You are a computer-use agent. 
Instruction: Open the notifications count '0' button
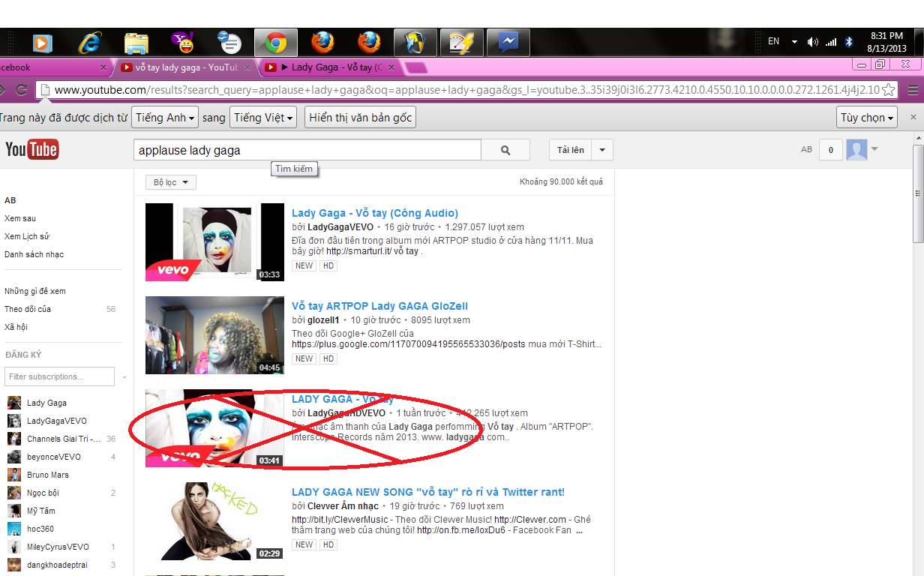coord(830,150)
